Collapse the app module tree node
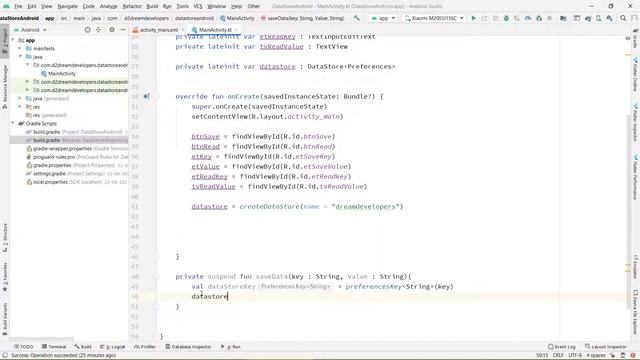 click(13, 40)
